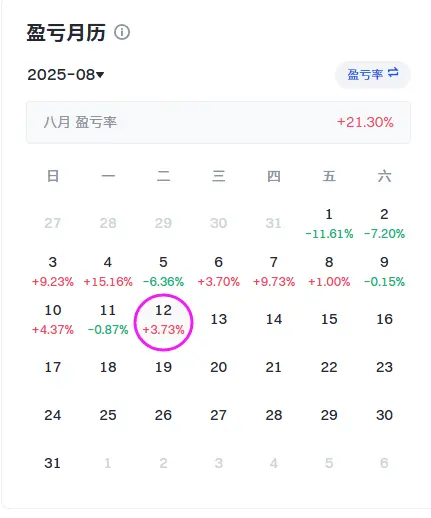Select August 2 with -7.20%
431x518 pixels.
pos(384,224)
